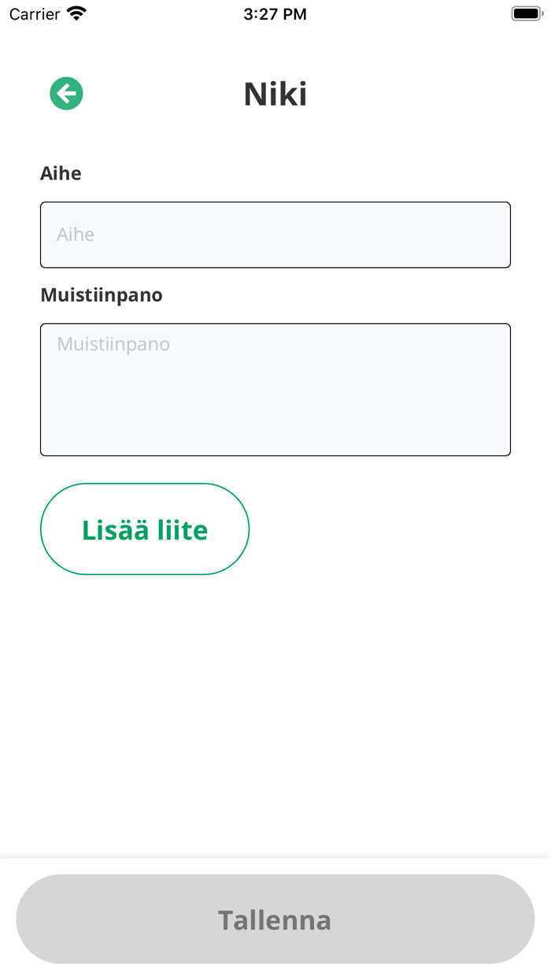
Task: Click the 3:27 PM clock display
Action: click(275, 13)
